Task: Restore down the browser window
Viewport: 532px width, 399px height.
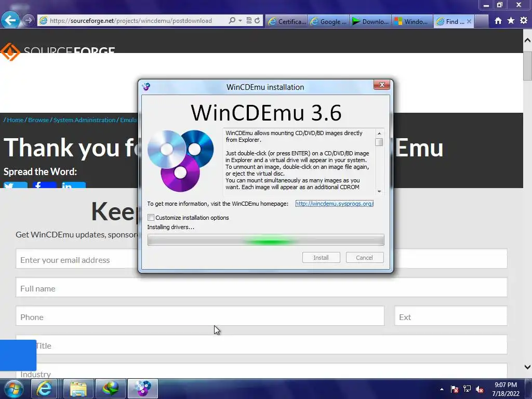Action: coord(500,5)
